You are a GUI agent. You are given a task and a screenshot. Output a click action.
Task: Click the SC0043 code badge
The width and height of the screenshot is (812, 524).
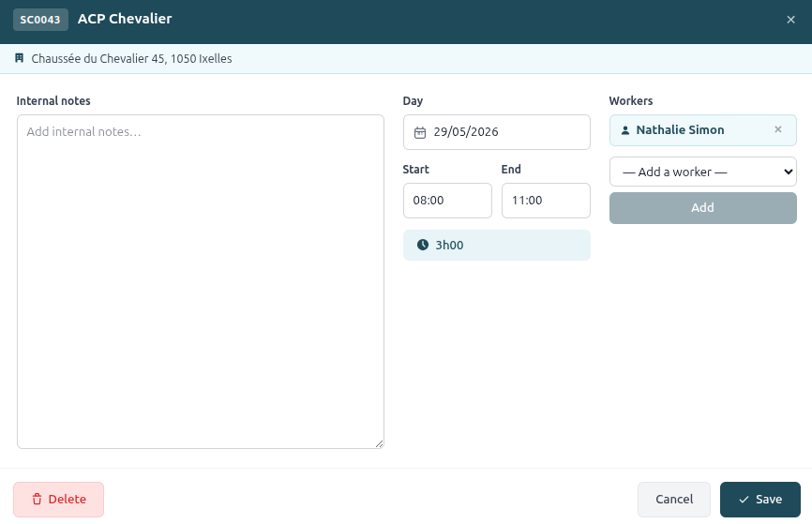click(x=40, y=20)
